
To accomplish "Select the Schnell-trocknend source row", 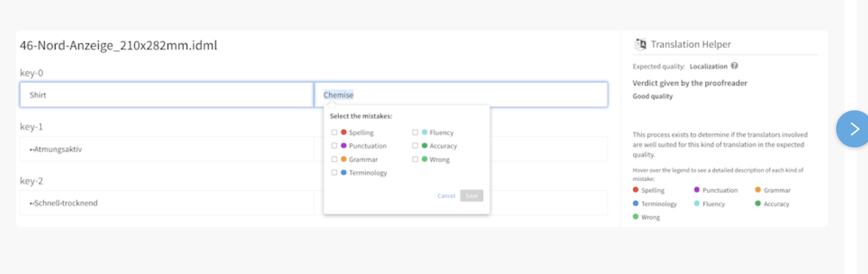I will [x=166, y=203].
